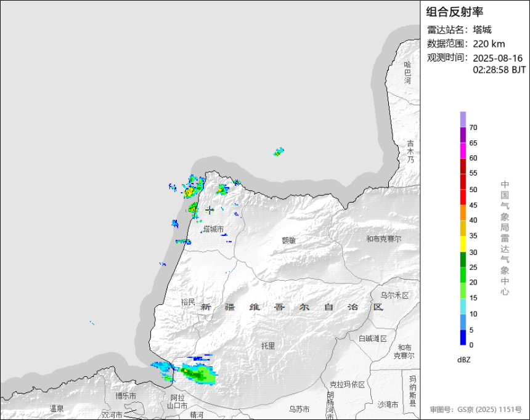This screenshot has width=530, height=420.
Task: Click the 70 dBZ legend value
Action: (473, 127)
